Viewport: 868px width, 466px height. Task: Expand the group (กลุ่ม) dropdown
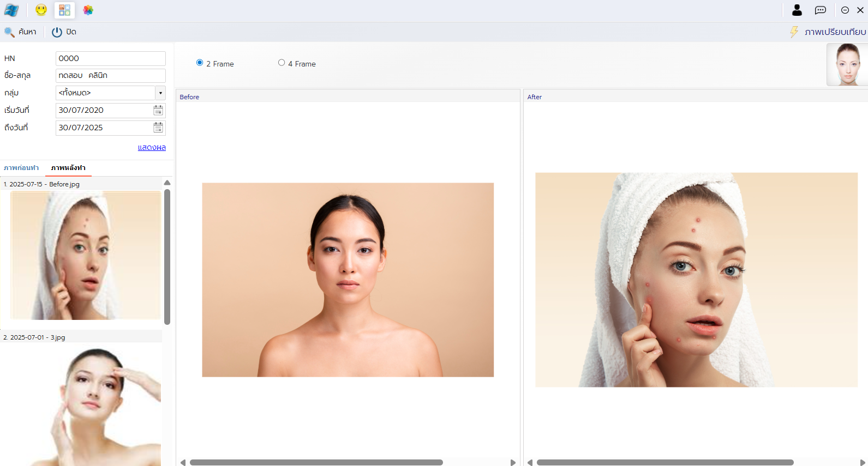[160, 93]
